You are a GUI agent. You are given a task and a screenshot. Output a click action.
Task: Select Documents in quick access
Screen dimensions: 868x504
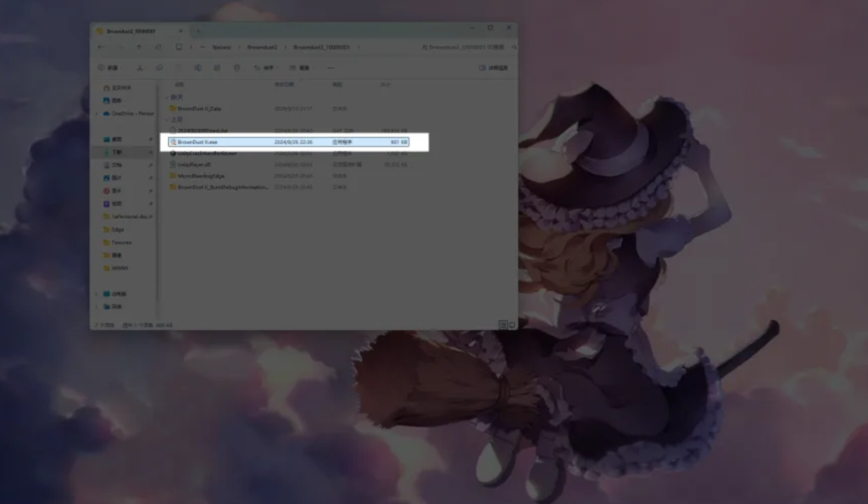(x=113, y=165)
